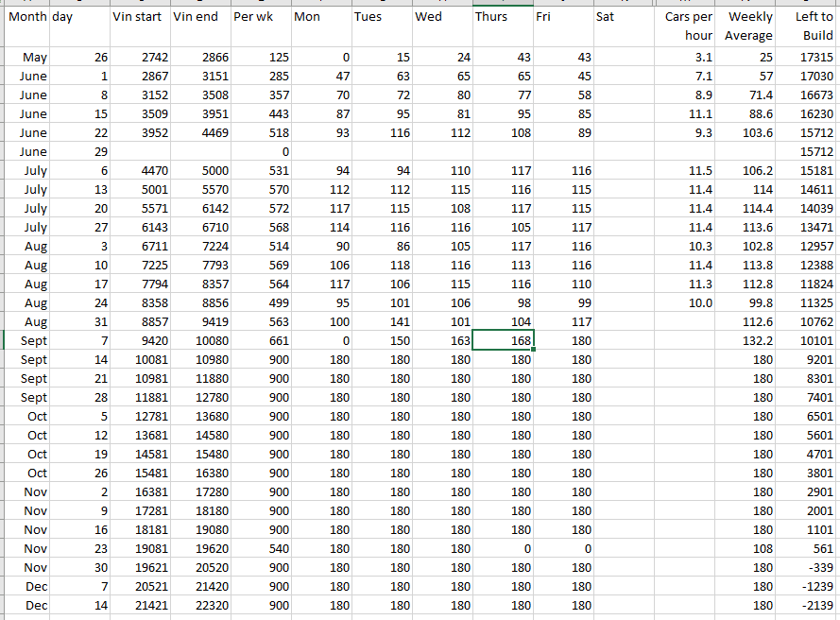Viewport: 840px width, 620px height.
Task: Click the 'Month' header cell
Action: (26, 17)
